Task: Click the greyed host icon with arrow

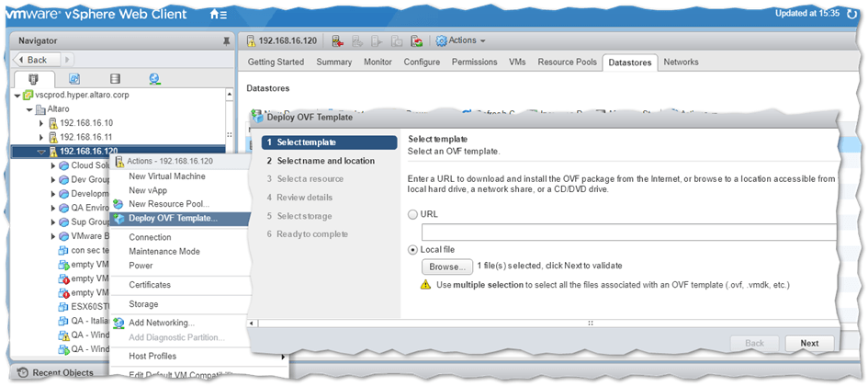Action: (357, 41)
